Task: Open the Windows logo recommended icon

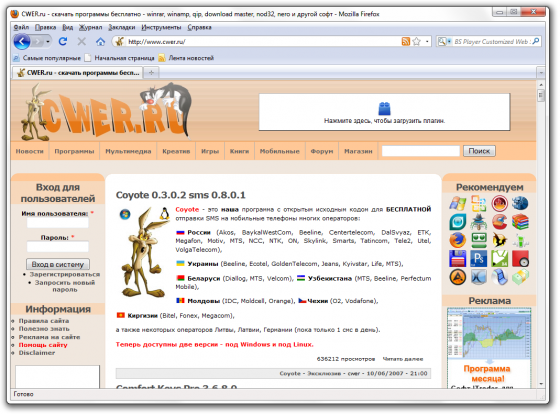Action: pos(458,204)
